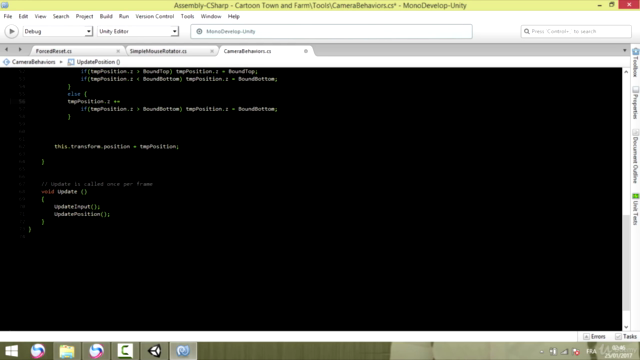Click the 'void Update ()' declaration
640x360 pixels.
[64, 192]
